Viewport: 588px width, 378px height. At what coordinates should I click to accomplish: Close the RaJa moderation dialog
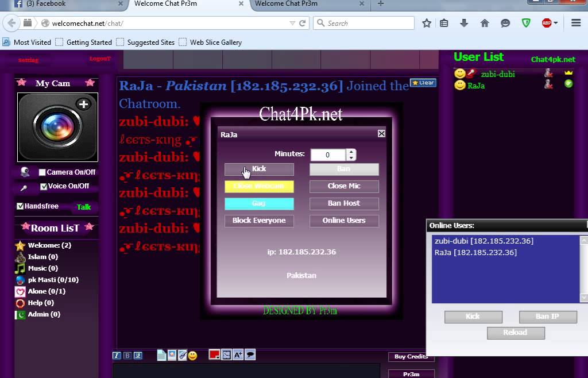[381, 133]
